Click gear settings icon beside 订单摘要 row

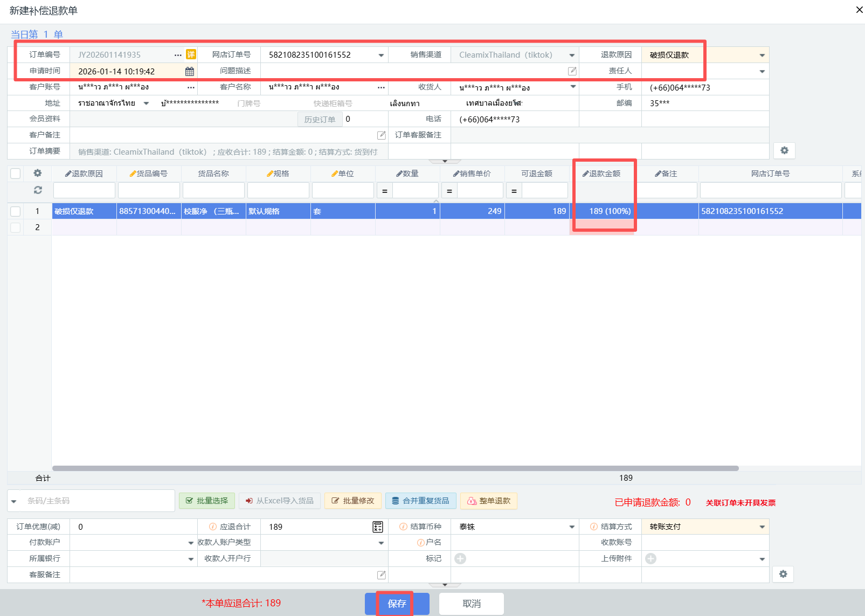pyautogui.click(x=784, y=150)
